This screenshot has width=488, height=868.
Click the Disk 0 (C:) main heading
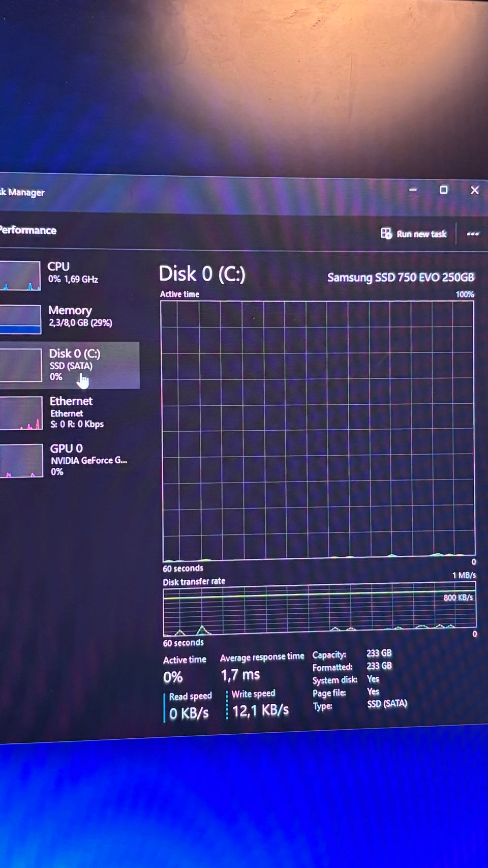tap(202, 274)
